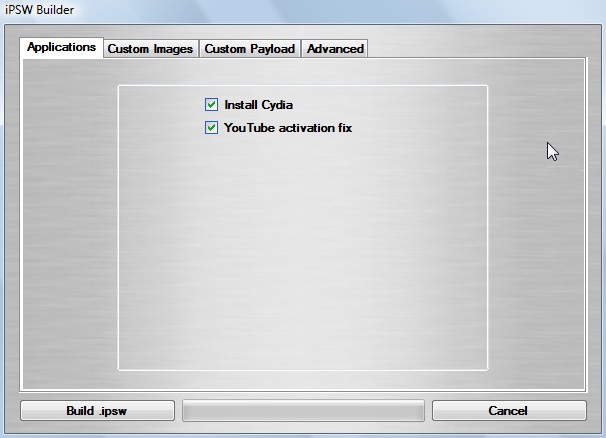Open the Custom Payload tab

pyautogui.click(x=250, y=49)
